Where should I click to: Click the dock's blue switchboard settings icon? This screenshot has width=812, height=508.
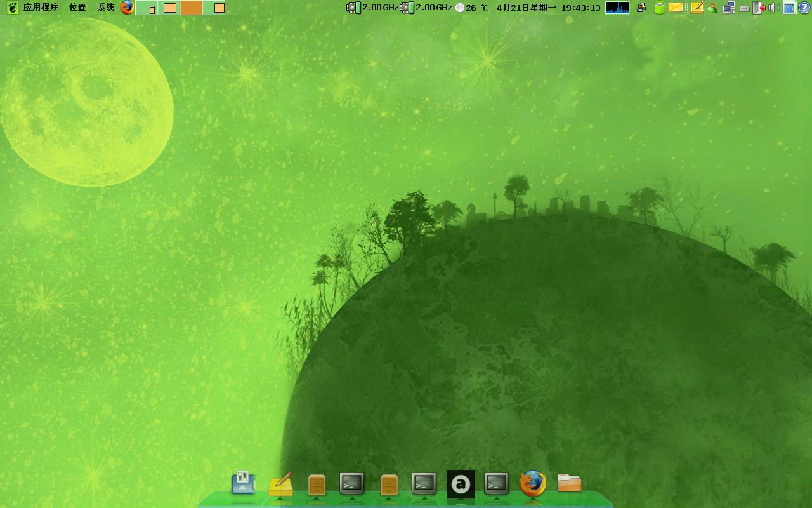coord(244,483)
